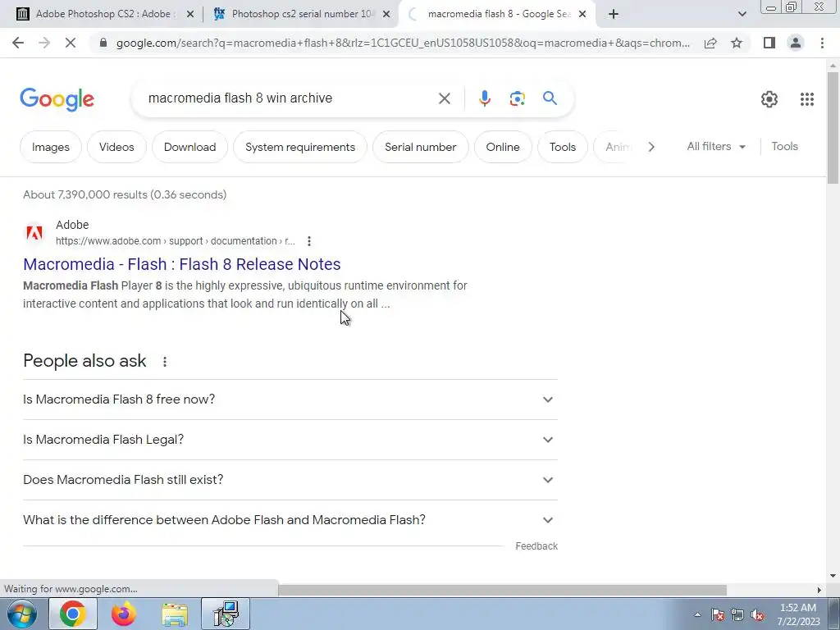Open the muted volume tray icon
Image resolution: width=840 pixels, height=630 pixels.
757,615
